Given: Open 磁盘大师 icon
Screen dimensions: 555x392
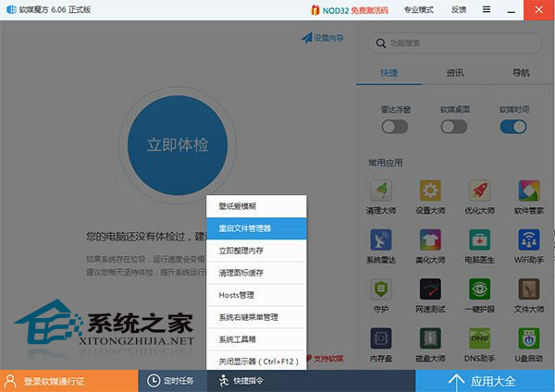Looking at the screenshot, I should pos(430,338).
